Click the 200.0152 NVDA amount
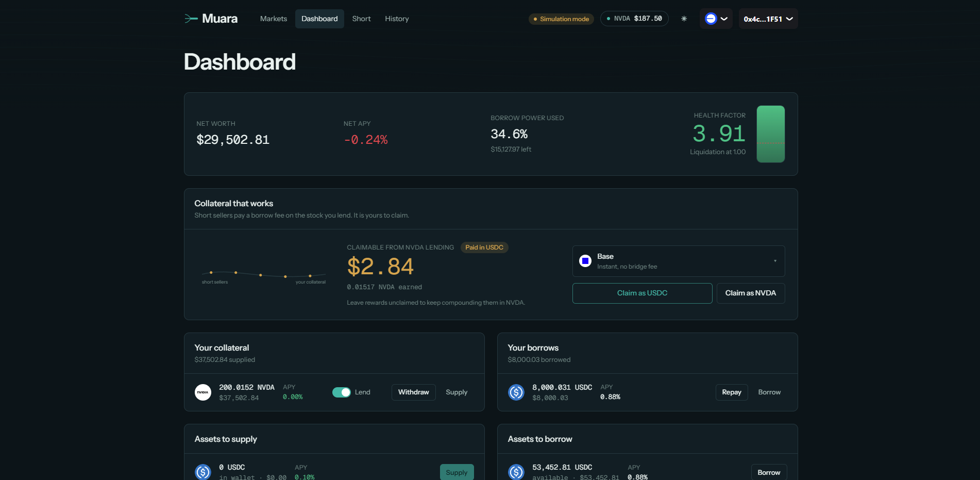 [x=247, y=387]
